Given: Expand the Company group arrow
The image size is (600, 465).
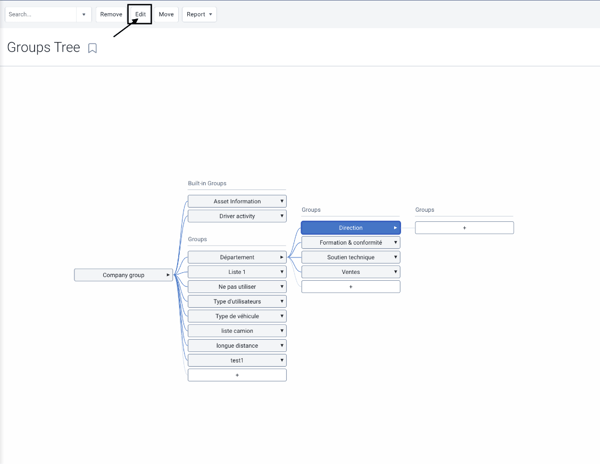Looking at the screenshot, I should pyautogui.click(x=168, y=275).
